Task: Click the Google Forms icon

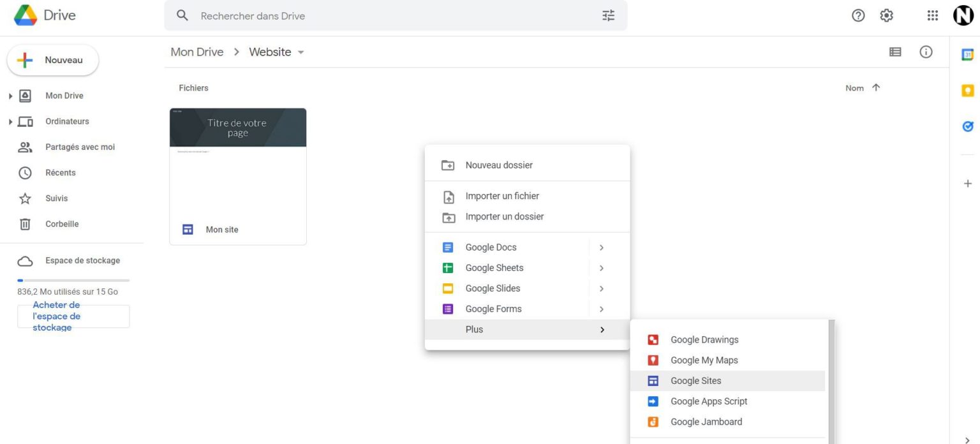Action: [448, 309]
